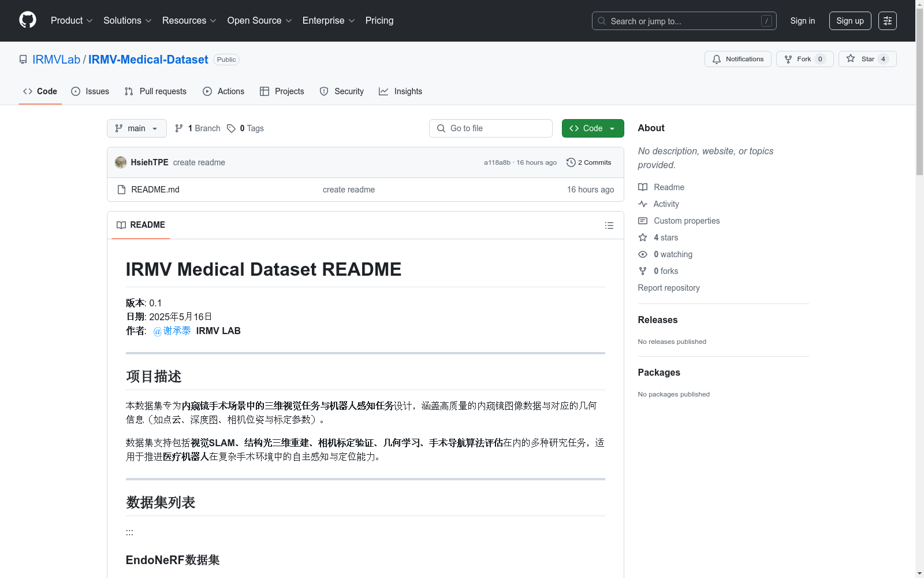Click the star icon beside '4 stars'

pos(643,238)
